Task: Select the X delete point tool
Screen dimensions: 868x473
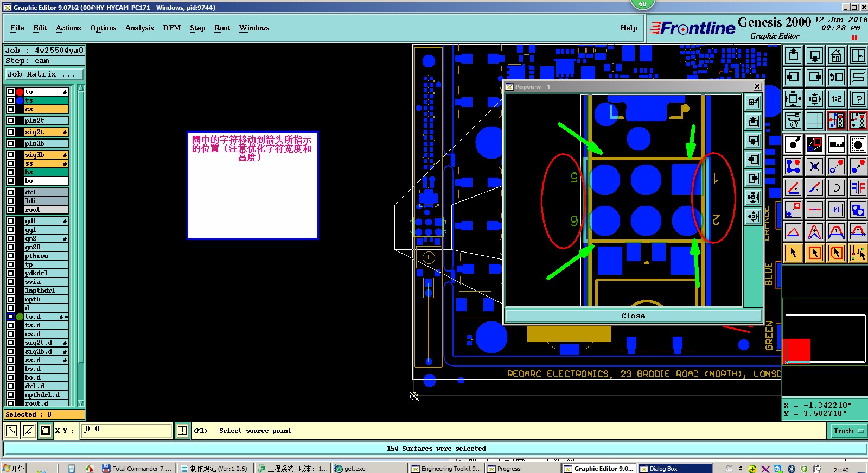Action: tap(815, 166)
